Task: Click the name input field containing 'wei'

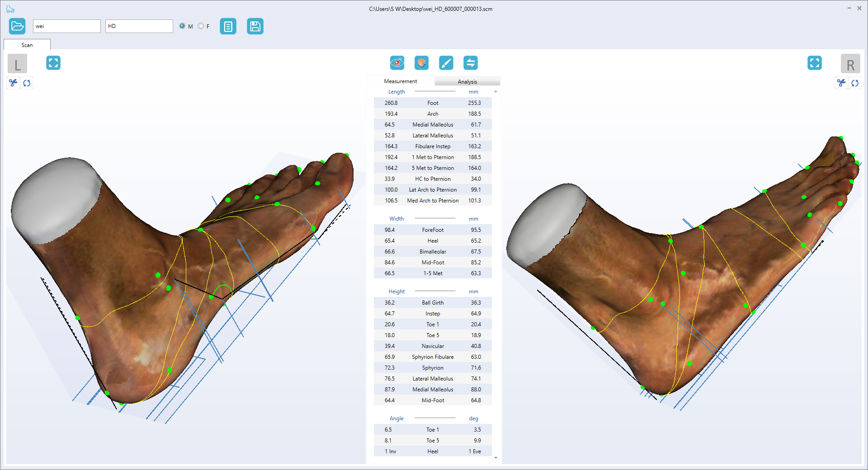Action: pos(67,26)
